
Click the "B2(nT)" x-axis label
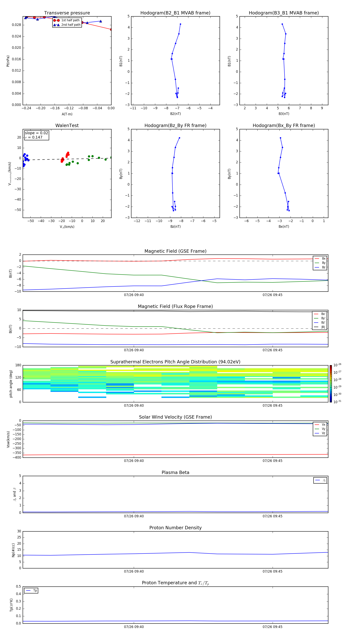coord(175,114)
